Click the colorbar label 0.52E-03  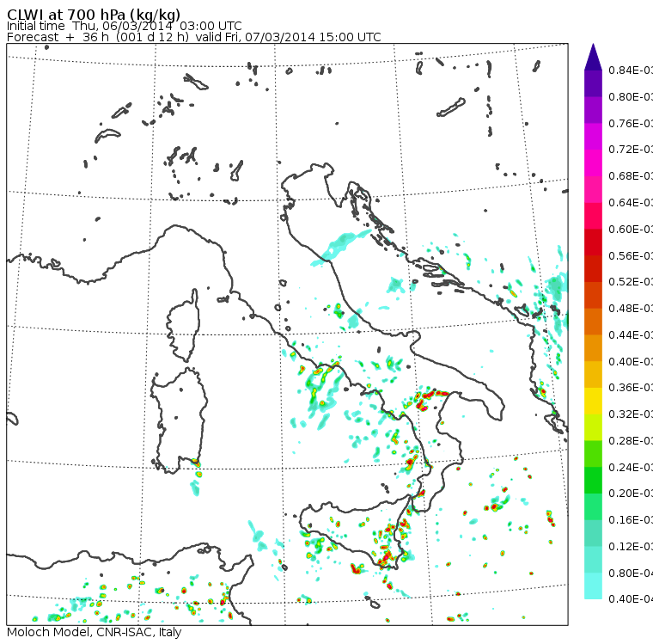(631, 282)
